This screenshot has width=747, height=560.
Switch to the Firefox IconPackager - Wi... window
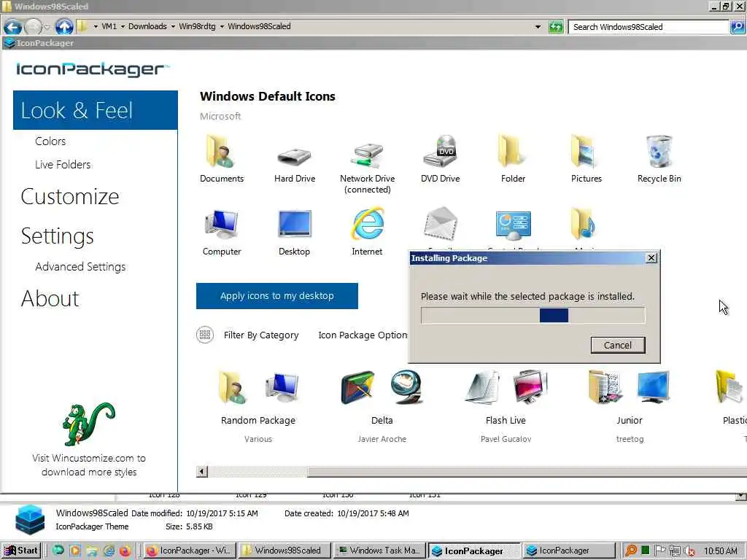coord(190,551)
